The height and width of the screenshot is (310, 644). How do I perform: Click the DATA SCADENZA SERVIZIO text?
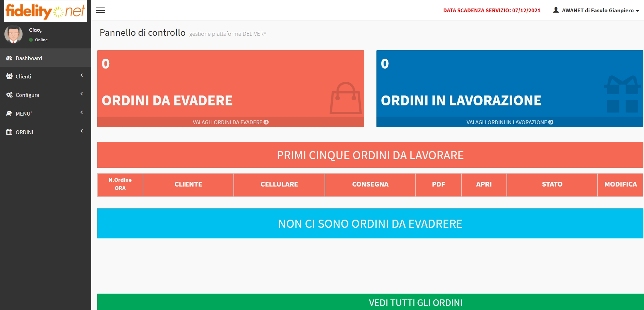pyautogui.click(x=492, y=11)
